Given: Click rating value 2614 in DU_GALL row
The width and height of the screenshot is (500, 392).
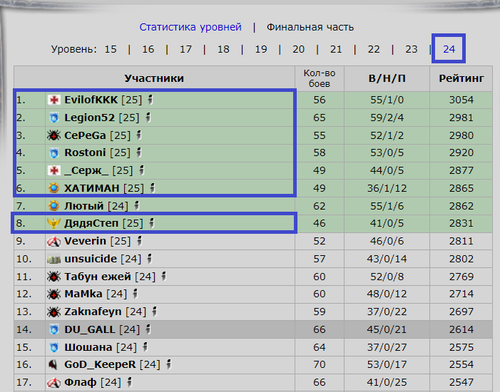Looking at the screenshot, I should [x=461, y=330].
